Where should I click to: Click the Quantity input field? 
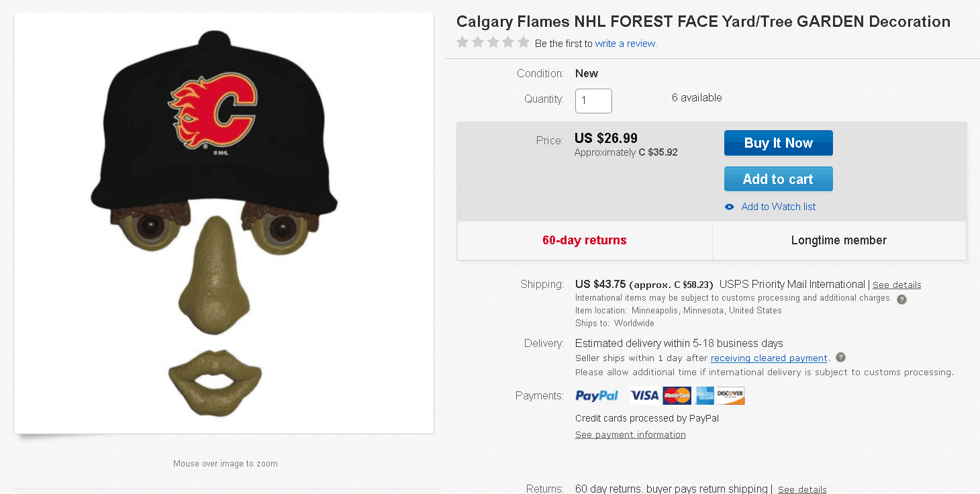pos(593,101)
